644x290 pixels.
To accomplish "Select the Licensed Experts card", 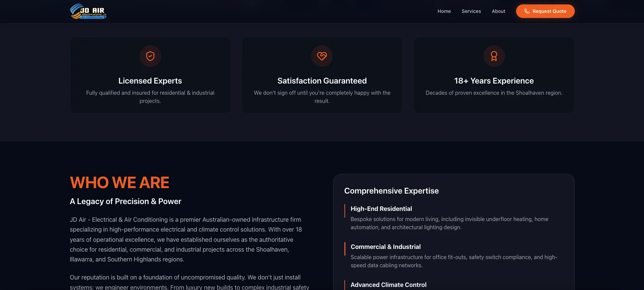I will point(150,75).
